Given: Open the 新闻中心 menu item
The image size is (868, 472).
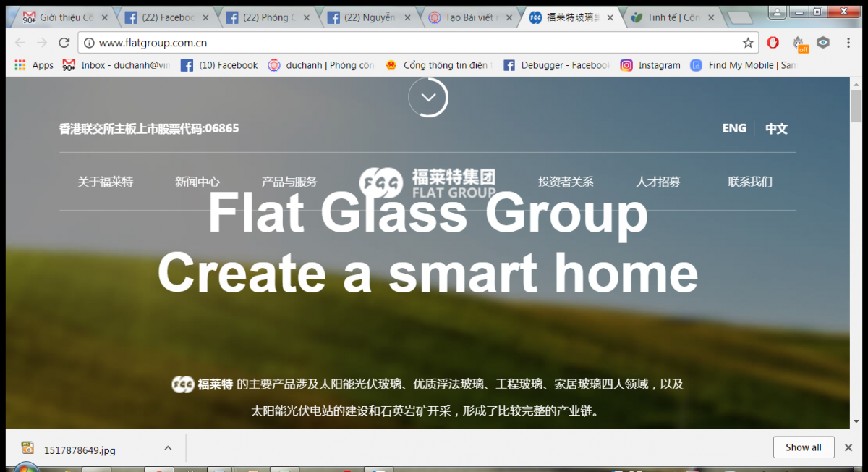Looking at the screenshot, I should click(197, 182).
